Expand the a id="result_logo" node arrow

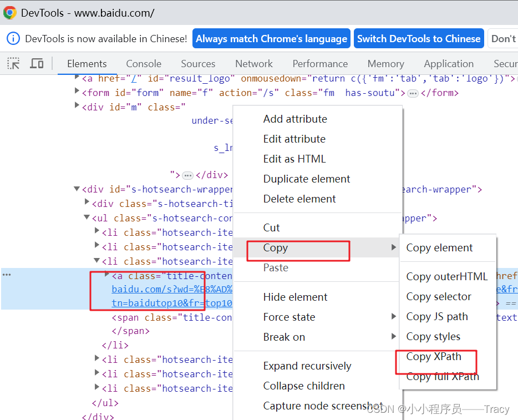click(x=77, y=77)
